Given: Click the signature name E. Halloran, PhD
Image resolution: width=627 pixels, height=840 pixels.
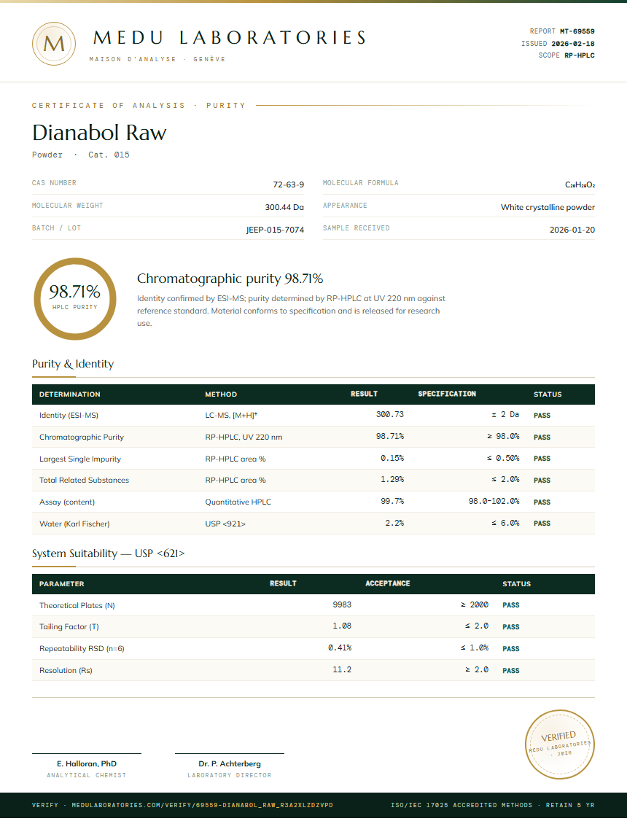Looking at the screenshot, I should coord(87,763).
